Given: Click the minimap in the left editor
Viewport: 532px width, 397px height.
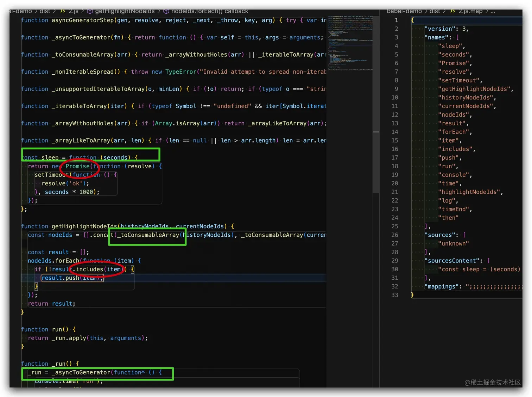Looking at the screenshot, I should (x=350, y=42).
